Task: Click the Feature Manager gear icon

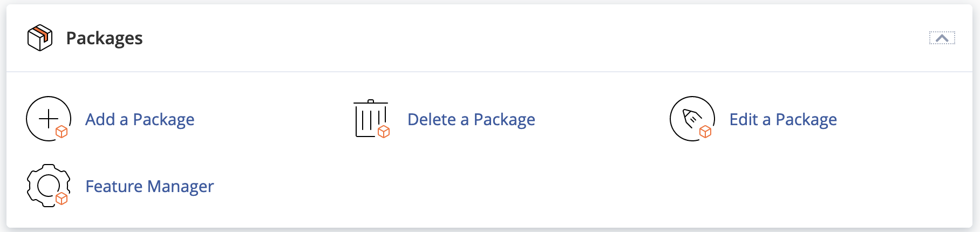Action: [x=48, y=186]
